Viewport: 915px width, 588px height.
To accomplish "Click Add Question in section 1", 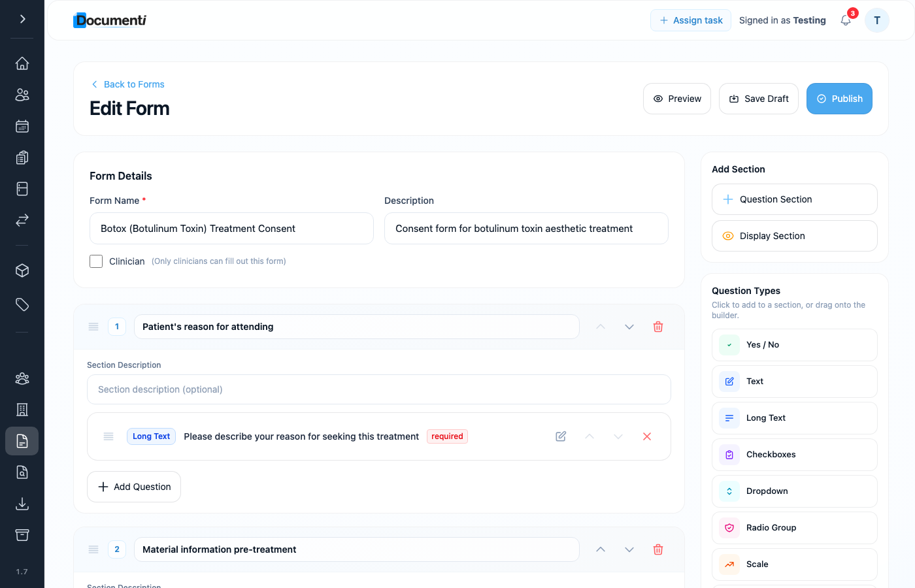I will click(x=134, y=487).
